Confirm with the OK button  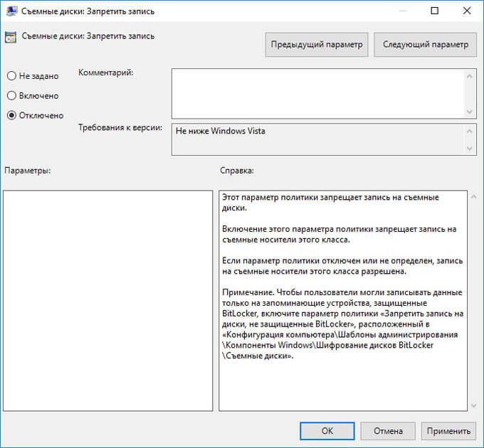[x=327, y=431]
